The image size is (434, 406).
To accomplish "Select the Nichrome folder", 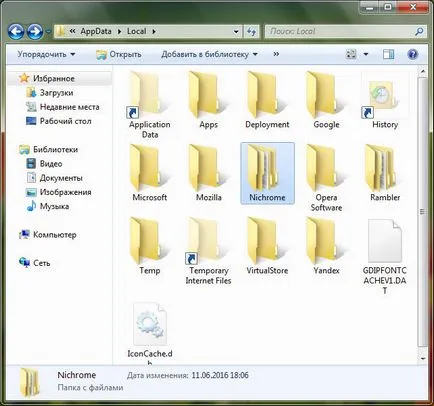I will (x=267, y=173).
